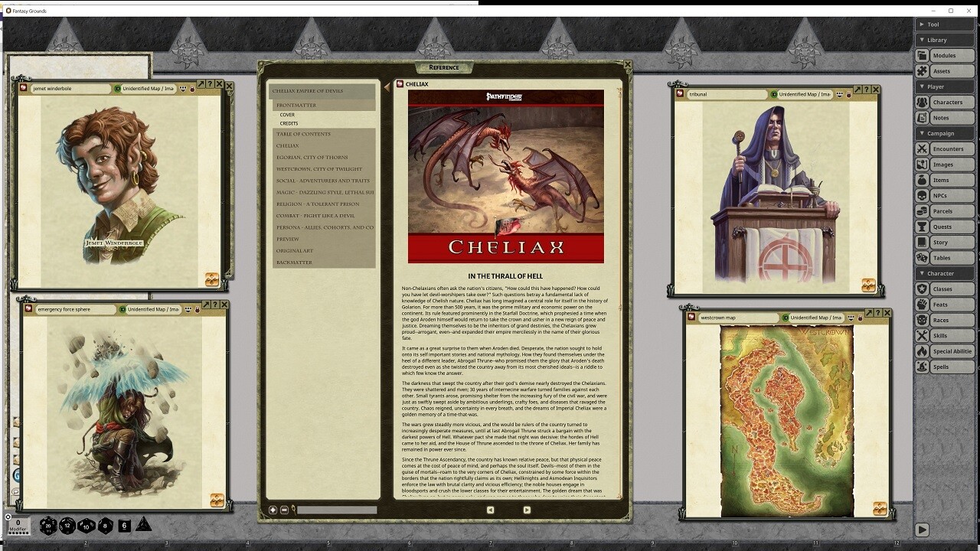Select the COVER entry under Frontmatter
980x551 pixels.
coord(289,113)
